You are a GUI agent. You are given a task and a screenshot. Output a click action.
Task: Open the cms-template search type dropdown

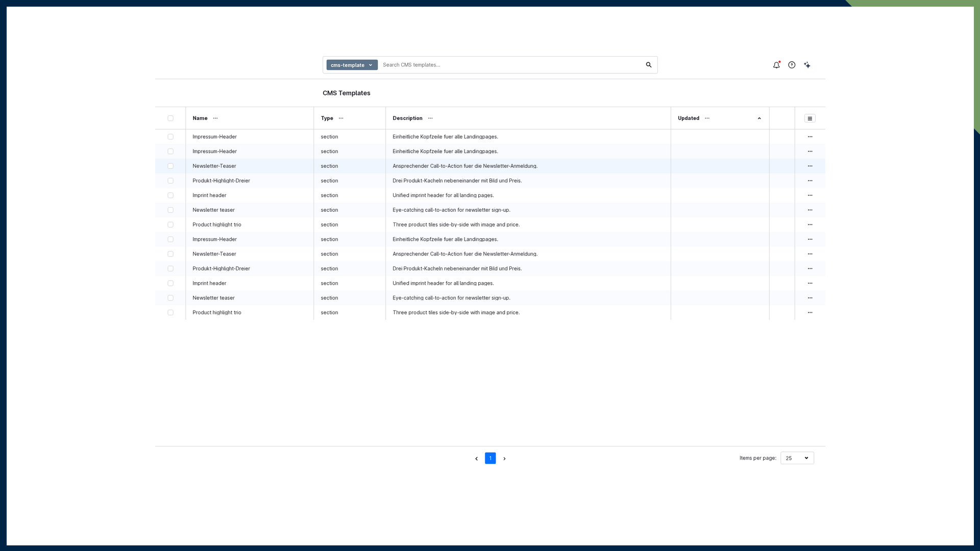(x=352, y=65)
